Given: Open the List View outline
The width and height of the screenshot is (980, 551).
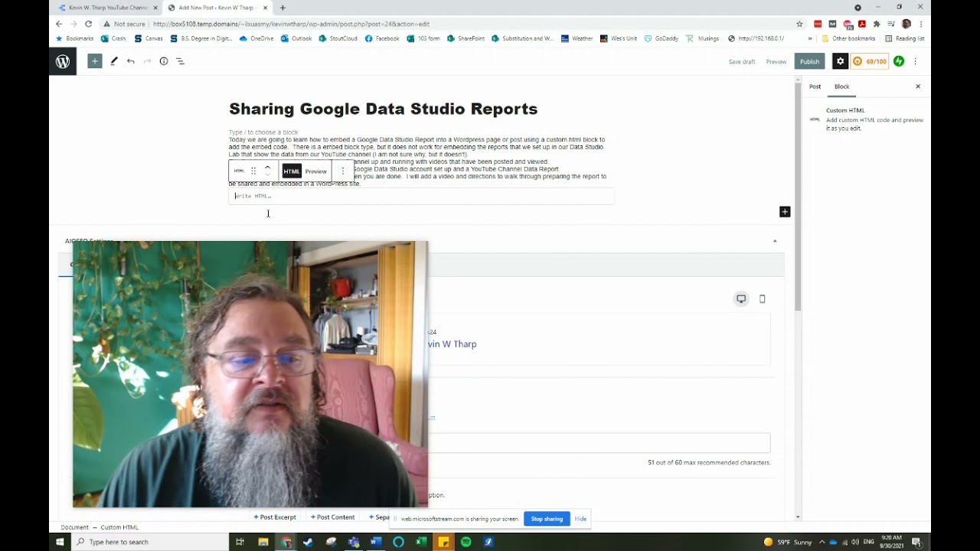Looking at the screenshot, I should point(181,61).
